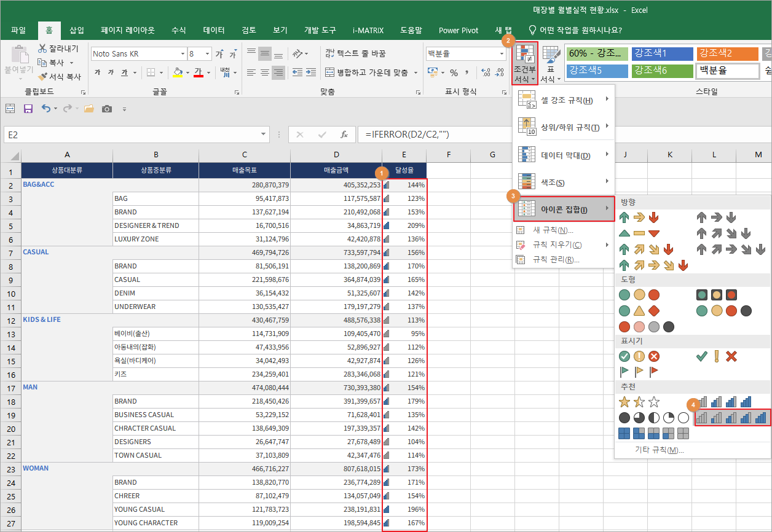Click the camera icon in quick access toolbar
Screen dimensions: 772x532
[x=107, y=109]
